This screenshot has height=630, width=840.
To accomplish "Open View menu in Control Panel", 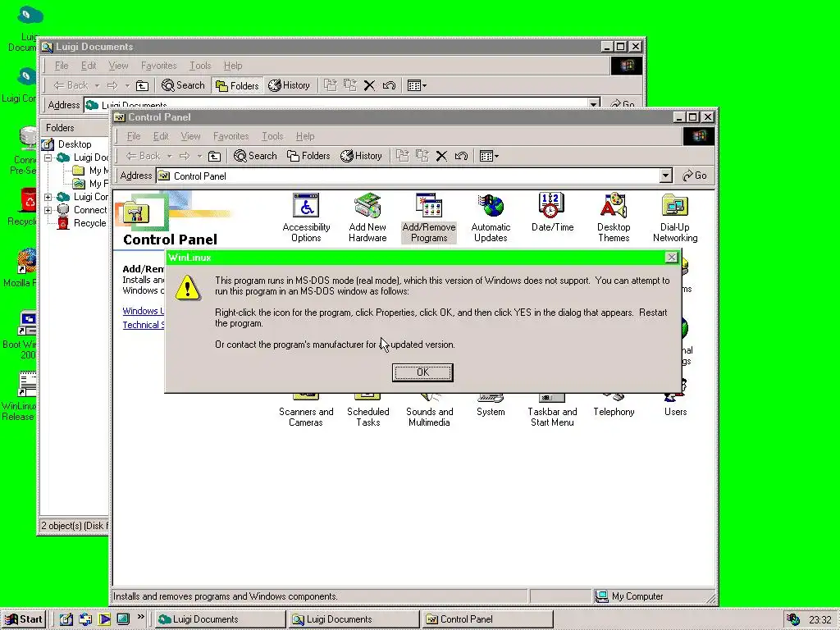I will coord(190,136).
